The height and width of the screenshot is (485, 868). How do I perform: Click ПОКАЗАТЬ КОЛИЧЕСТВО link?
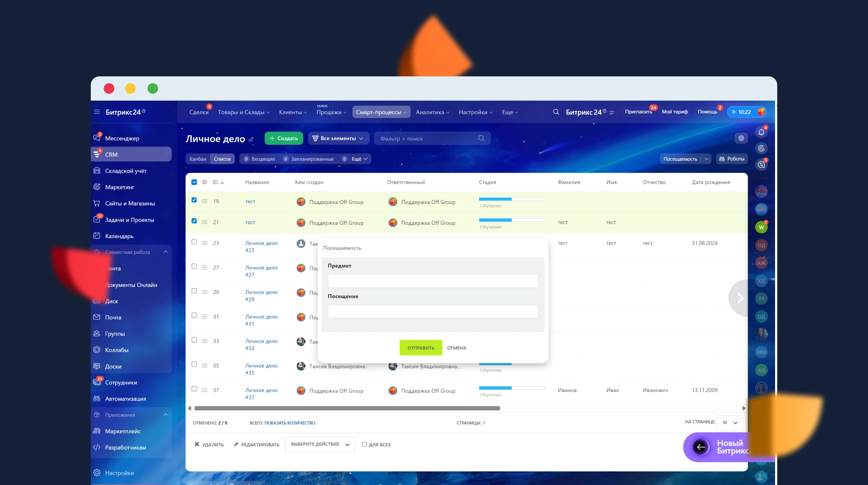290,423
